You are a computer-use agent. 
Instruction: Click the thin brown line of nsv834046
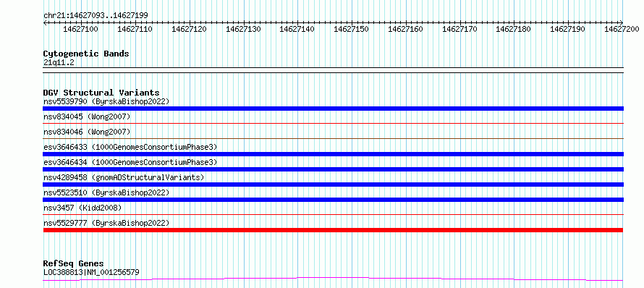(x=333, y=138)
